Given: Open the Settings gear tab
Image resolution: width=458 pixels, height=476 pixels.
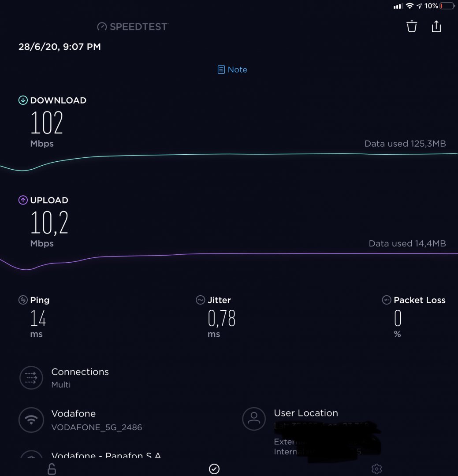Looking at the screenshot, I should pos(376,469).
